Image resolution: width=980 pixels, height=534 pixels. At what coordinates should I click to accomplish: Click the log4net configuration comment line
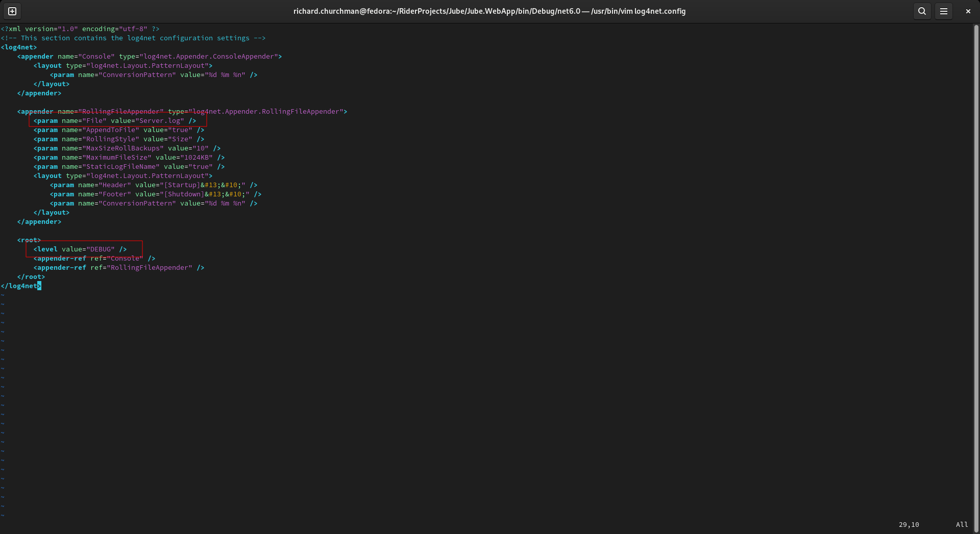tap(133, 38)
